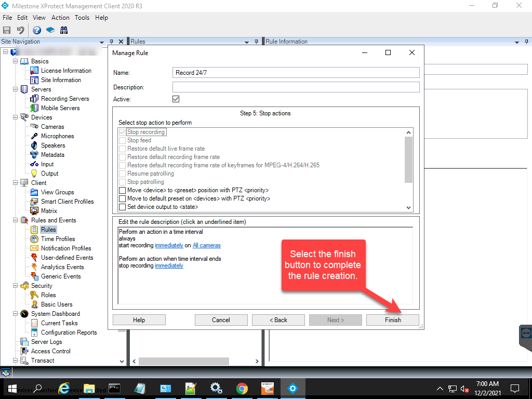Open Help via blue question icon
Viewport: 532px width, 399px height.
coord(37,30)
